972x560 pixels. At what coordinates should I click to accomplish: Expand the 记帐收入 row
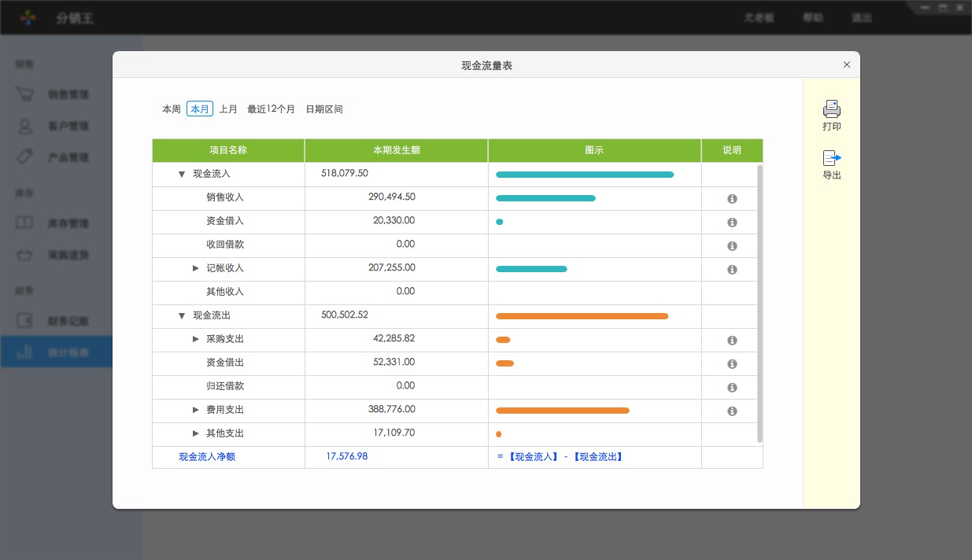(196, 268)
